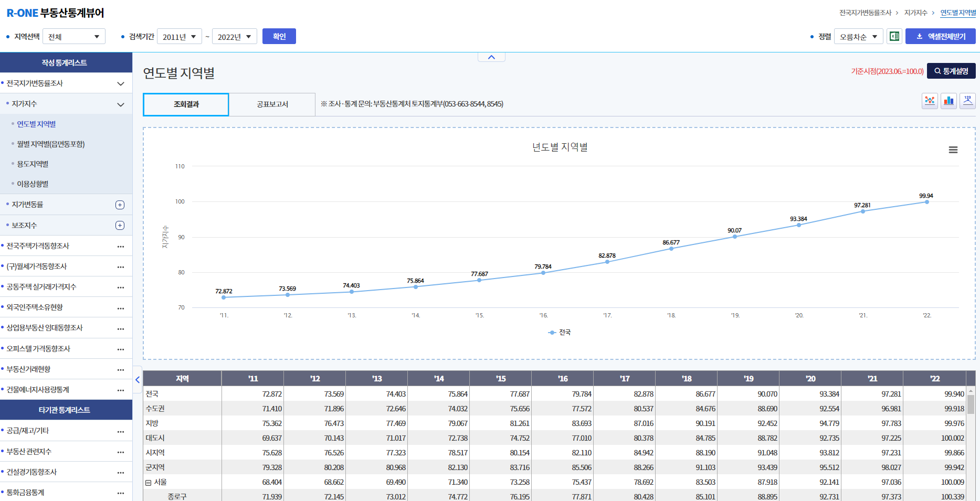Open 이용상황별 menu item
The width and height of the screenshot is (980, 501).
click(x=33, y=184)
